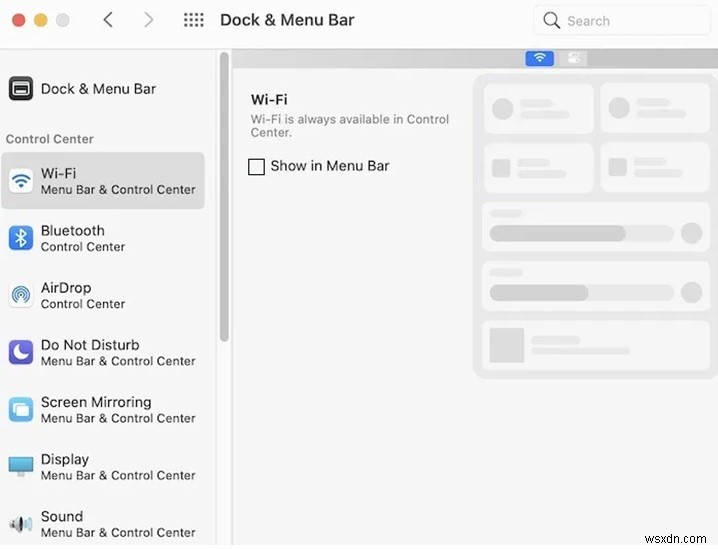Select the Bluetooth Control Center row
The height and width of the screenshot is (549, 718).
[103, 238]
